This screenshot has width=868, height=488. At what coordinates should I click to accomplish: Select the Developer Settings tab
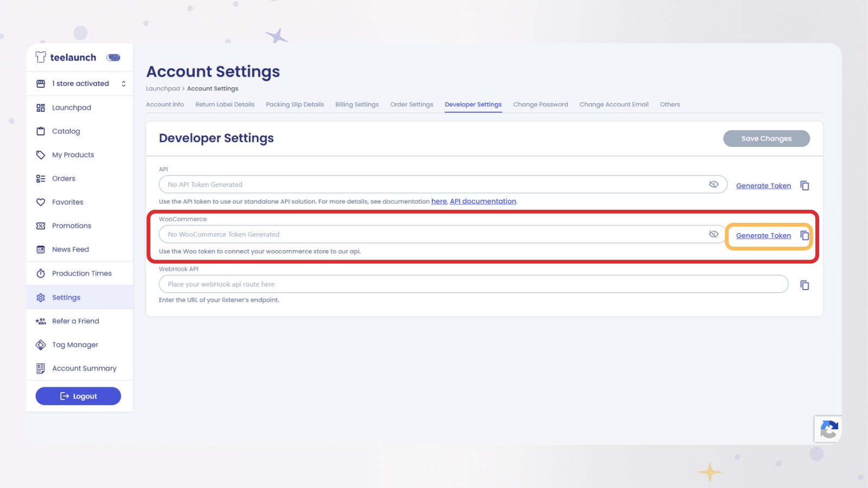click(x=473, y=105)
